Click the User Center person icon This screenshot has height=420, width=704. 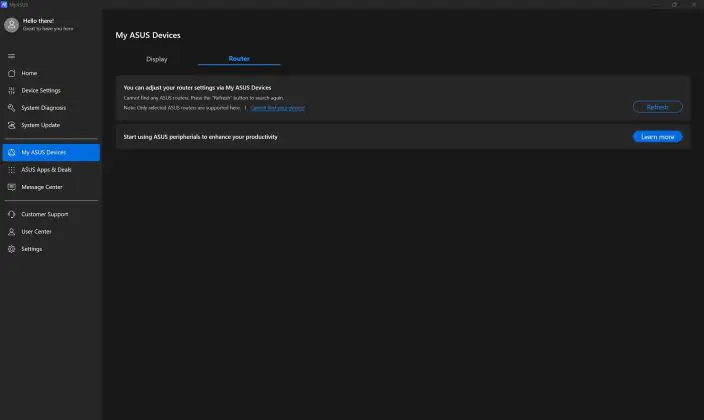(x=12, y=232)
